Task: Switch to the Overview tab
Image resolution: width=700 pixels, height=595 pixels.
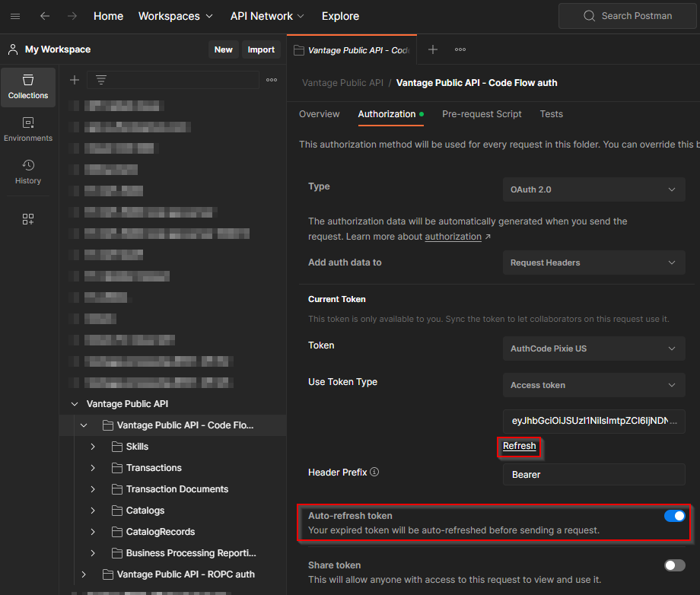Action: click(x=319, y=114)
